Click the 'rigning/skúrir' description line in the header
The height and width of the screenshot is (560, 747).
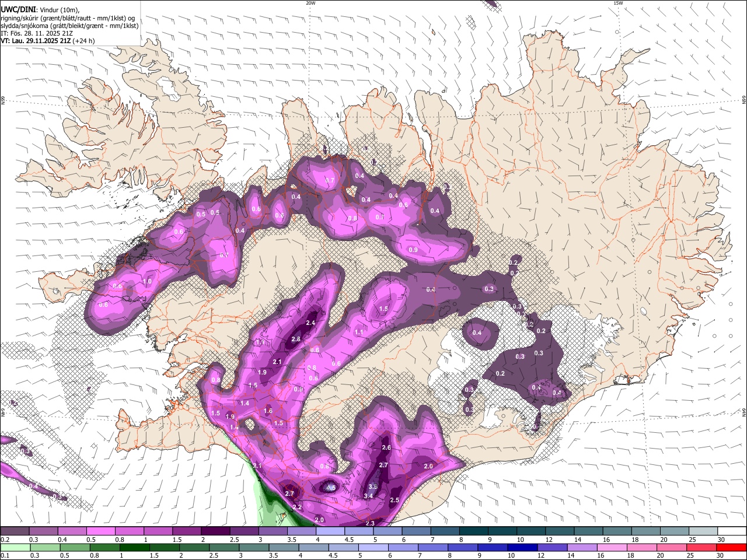coord(68,17)
